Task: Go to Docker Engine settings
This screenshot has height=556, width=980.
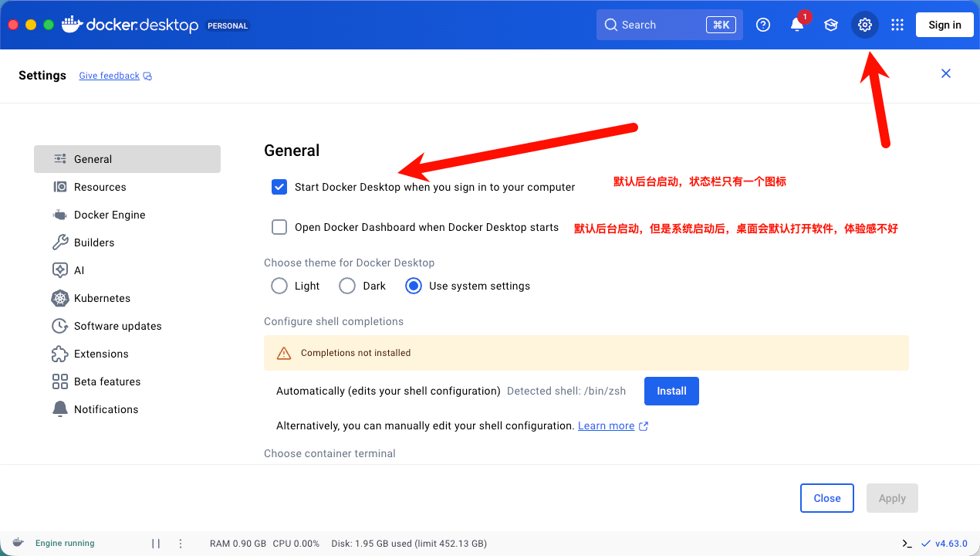Action: pyautogui.click(x=127, y=215)
